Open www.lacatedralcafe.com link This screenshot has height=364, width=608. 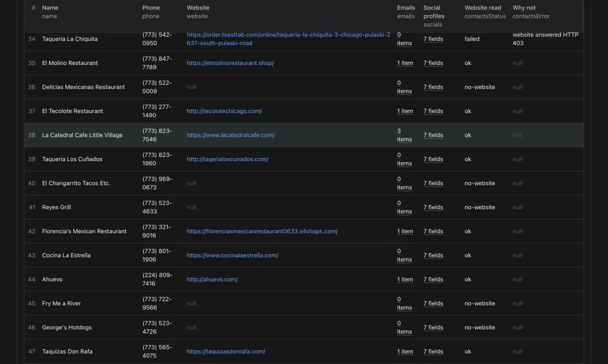click(x=231, y=135)
